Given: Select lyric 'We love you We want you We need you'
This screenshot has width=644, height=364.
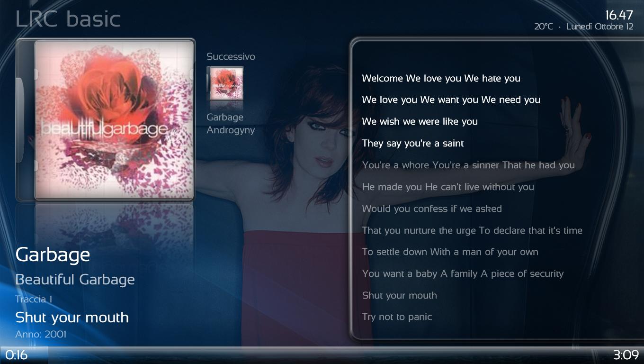Looking at the screenshot, I should coord(451,100).
